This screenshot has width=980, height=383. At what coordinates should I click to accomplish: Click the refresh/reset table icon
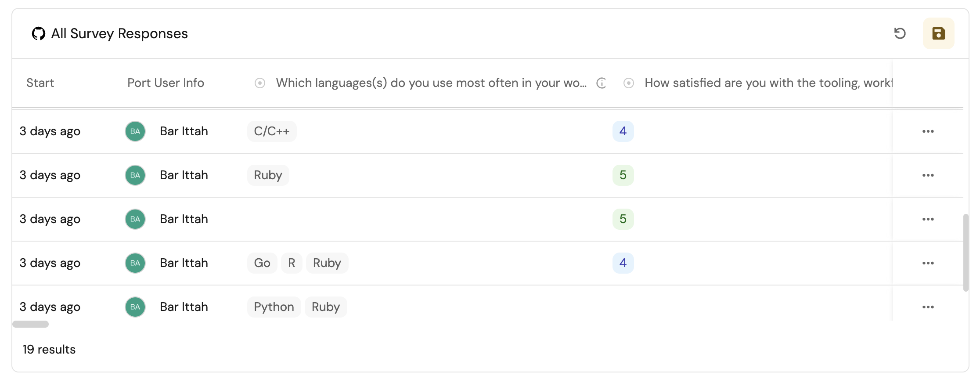coord(900,33)
